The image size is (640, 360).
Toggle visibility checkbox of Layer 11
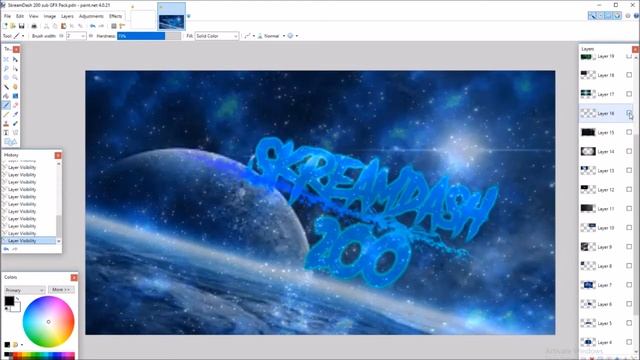(x=629, y=209)
